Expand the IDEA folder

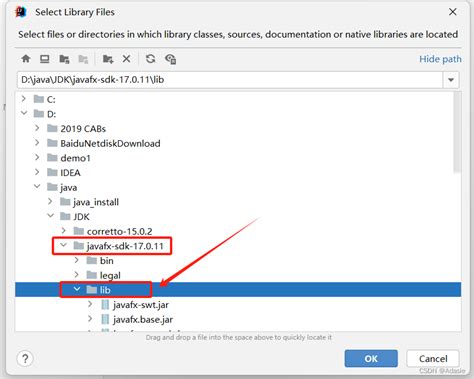coord(37,172)
